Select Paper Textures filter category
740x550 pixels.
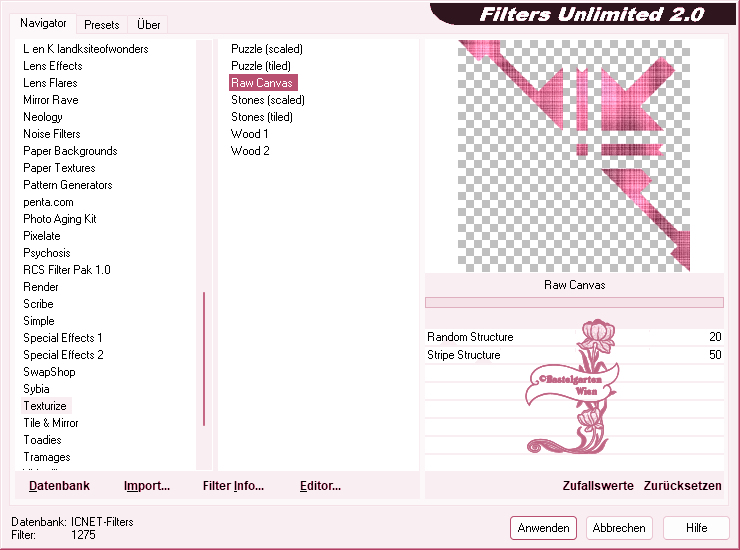pos(59,168)
